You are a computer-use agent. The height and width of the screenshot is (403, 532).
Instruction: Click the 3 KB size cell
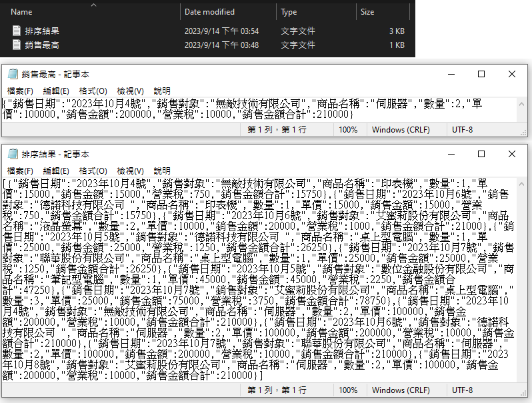click(x=397, y=31)
